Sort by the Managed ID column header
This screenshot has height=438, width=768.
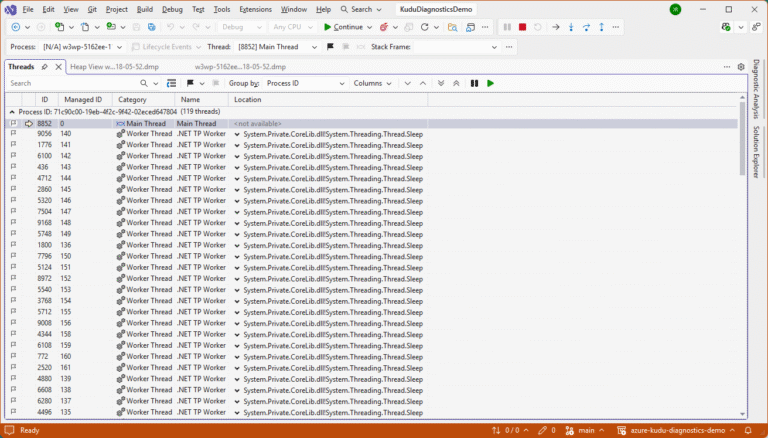[x=83, y=99]
